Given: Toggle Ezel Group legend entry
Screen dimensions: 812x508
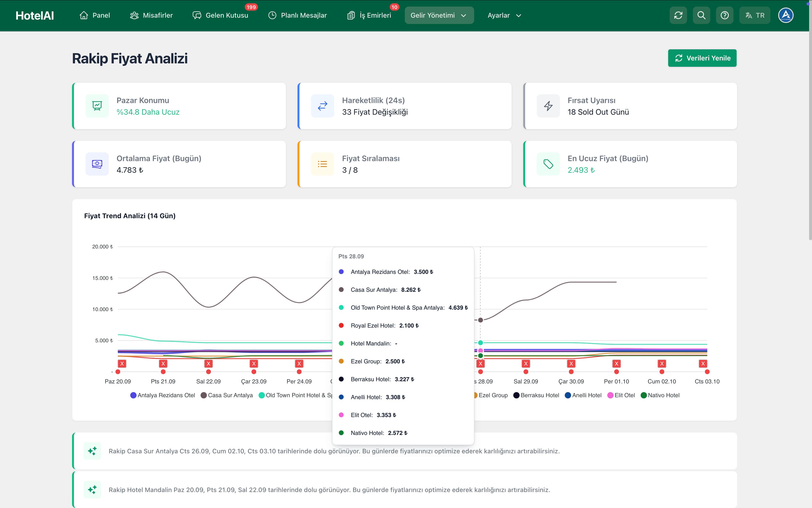Looking at the screenshot, I should [x=491, y=395].
